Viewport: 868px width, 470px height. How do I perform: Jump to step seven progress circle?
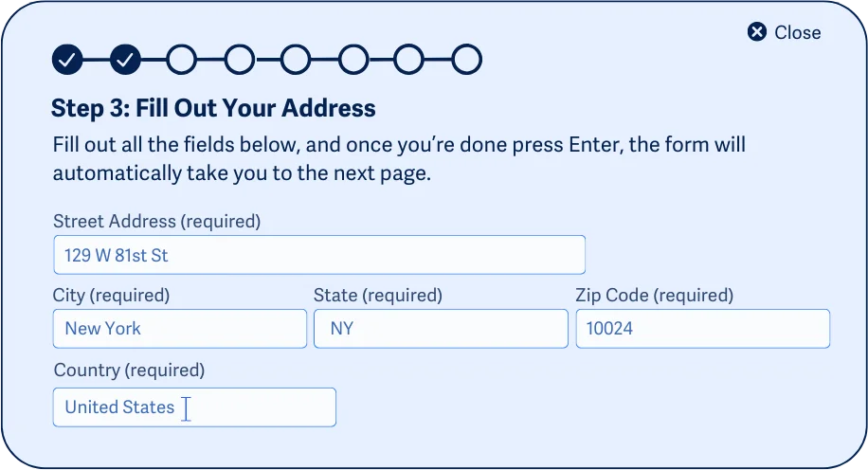pos(409,60)
